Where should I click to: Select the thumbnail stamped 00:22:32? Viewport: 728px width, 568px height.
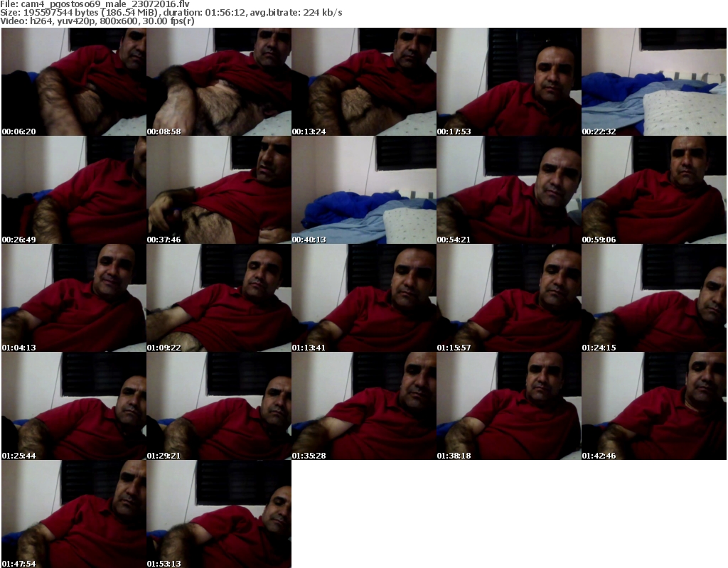click(654, 82)
